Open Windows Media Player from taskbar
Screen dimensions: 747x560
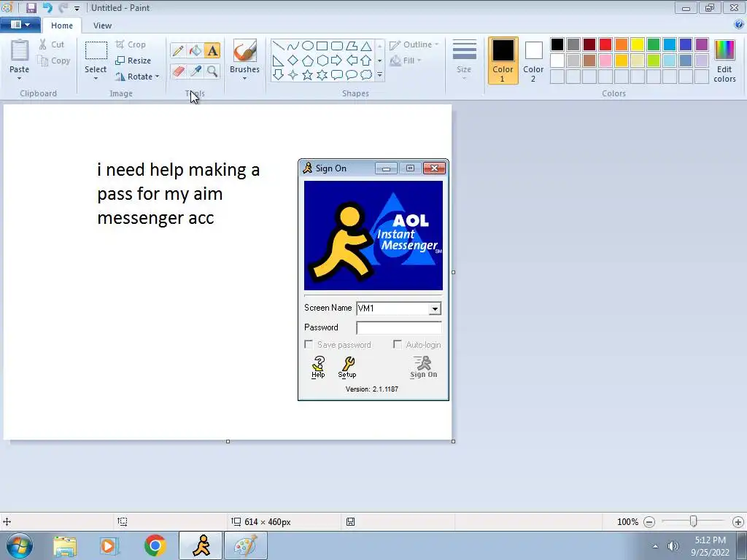point(109,545)
